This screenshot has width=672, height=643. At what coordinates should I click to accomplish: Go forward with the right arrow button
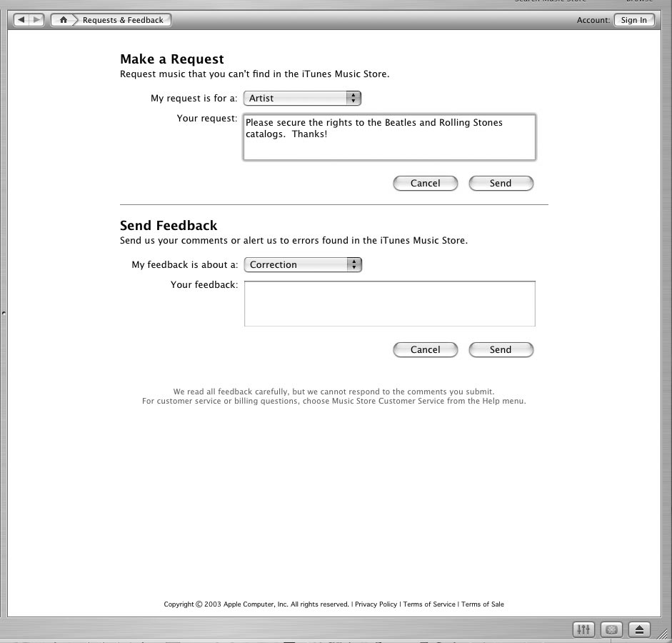pyautogui.click(x=37, y=20)
